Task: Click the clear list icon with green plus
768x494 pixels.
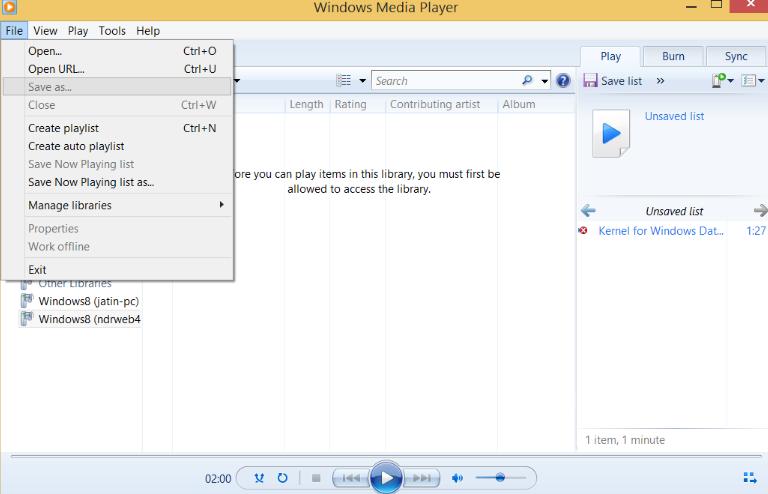Action: coord(719,80)
